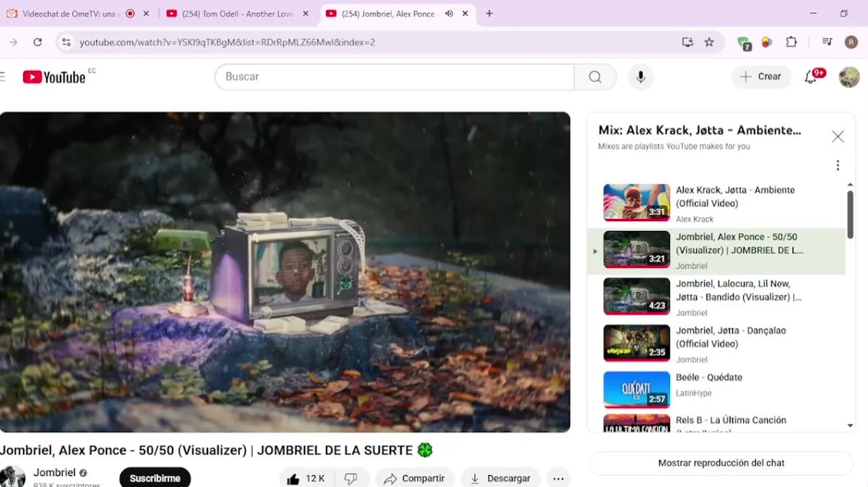
Task: Click the Crear button
Action: pos(761,76)
